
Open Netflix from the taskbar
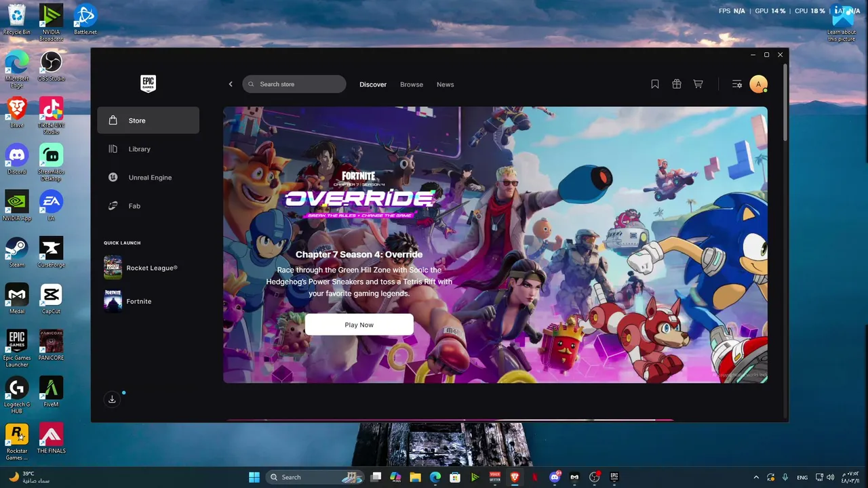pyautogui.click(x=534, y=477)
